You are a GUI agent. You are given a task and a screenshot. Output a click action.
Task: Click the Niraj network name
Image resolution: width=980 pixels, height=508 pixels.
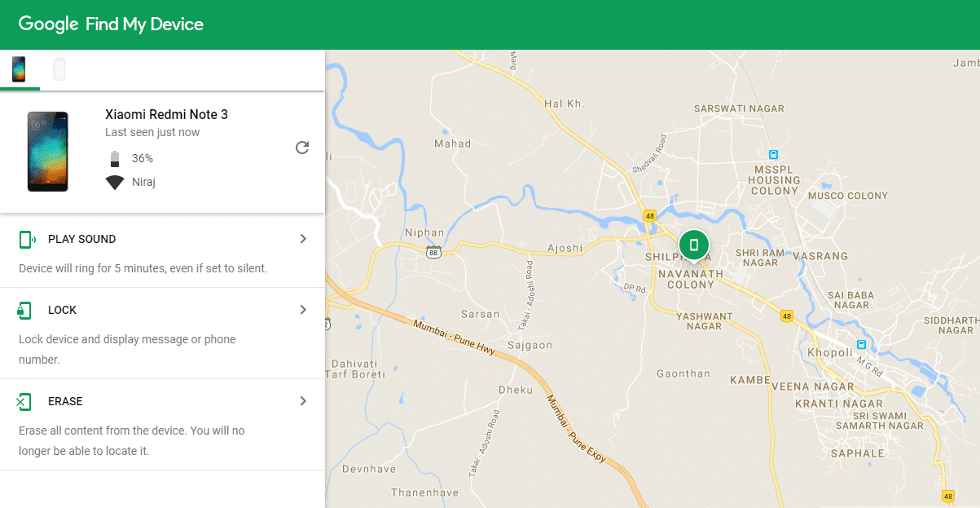143,183
